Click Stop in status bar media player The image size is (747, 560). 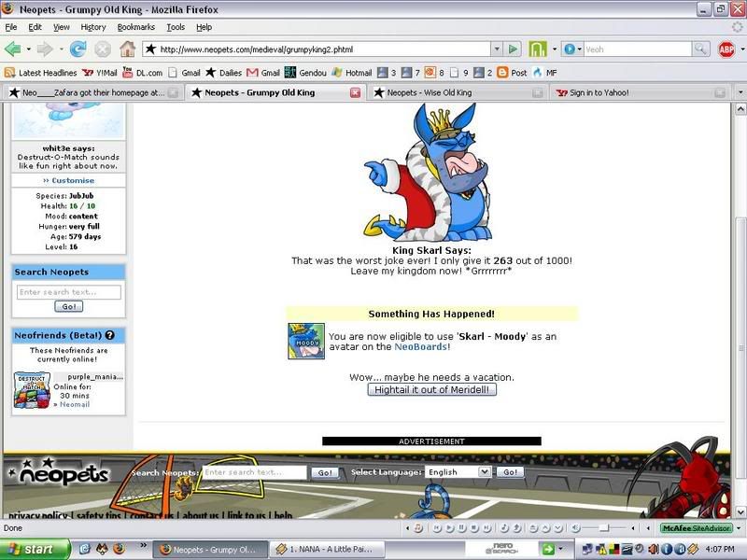(x=474, y=528)
